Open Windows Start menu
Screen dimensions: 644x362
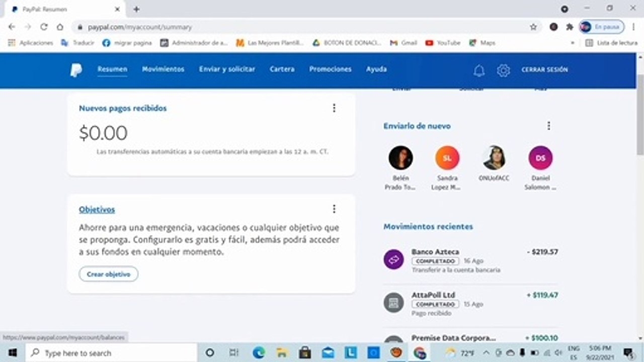pyautogui.click(x=13, y=353)
